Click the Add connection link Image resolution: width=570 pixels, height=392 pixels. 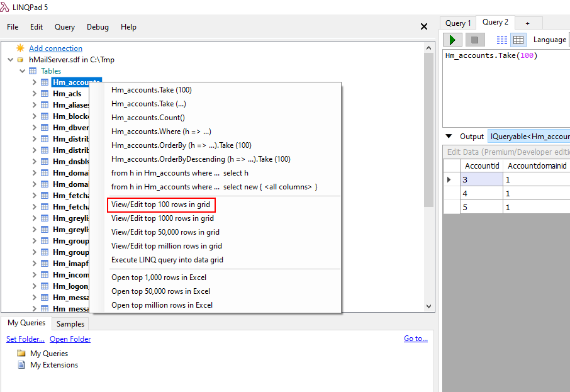[x=55, y=48]
